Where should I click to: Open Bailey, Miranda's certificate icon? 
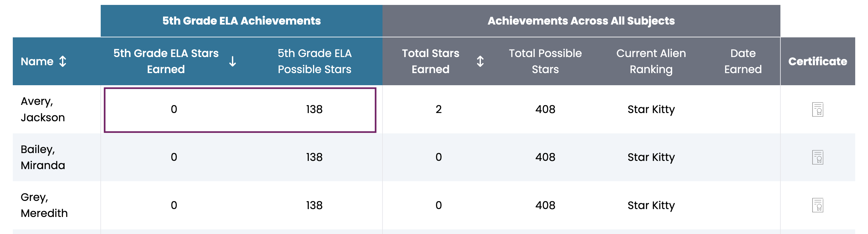click(x=817, y=157)
